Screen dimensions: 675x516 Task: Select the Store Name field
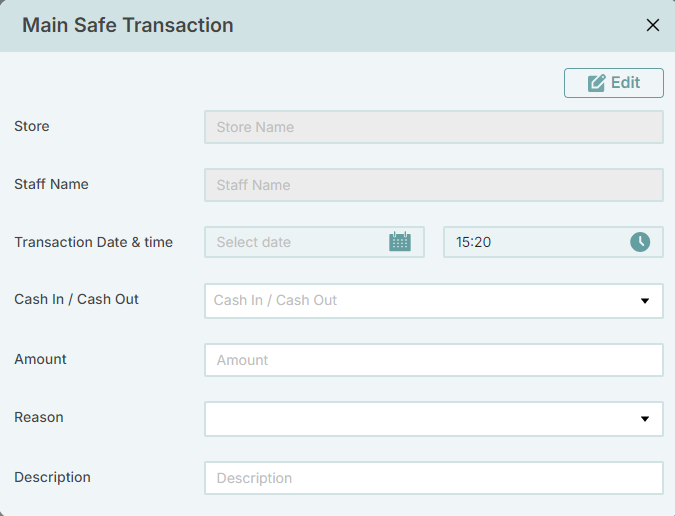(434, 127)
